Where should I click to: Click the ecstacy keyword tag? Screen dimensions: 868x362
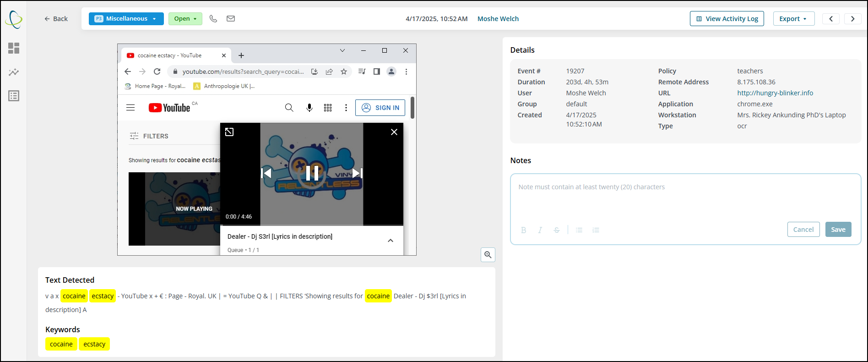pos(94,344)
